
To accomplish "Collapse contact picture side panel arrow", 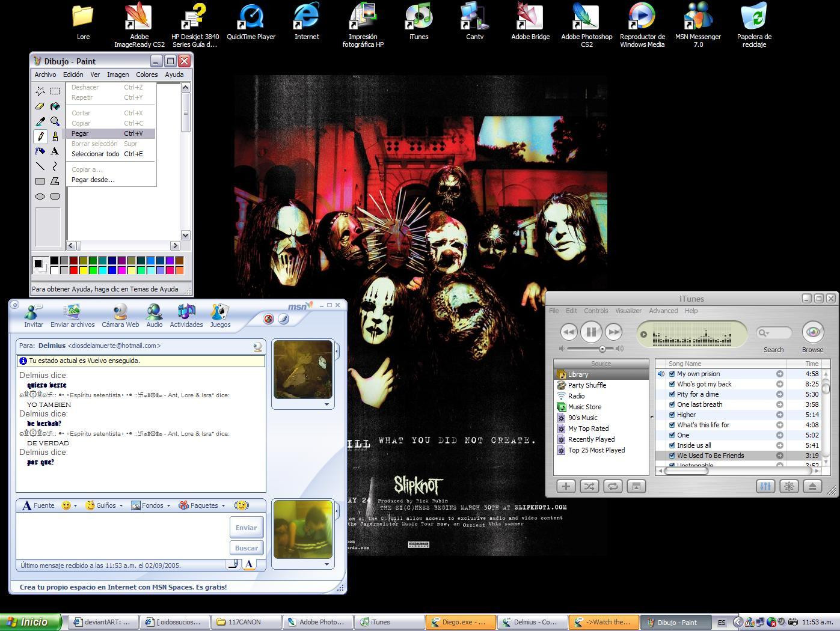I will tap(337, 350).
